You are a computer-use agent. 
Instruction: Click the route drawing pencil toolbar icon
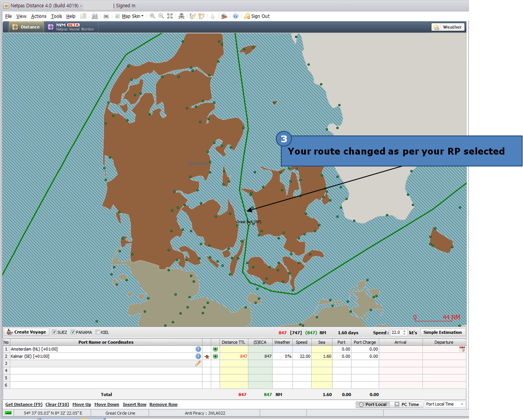(x=192, y=16)
